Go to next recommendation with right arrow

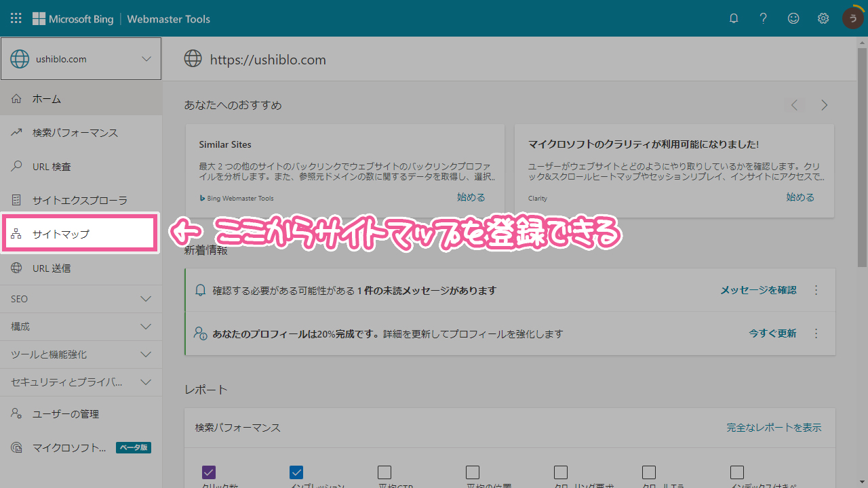click(x=825, y=105)
